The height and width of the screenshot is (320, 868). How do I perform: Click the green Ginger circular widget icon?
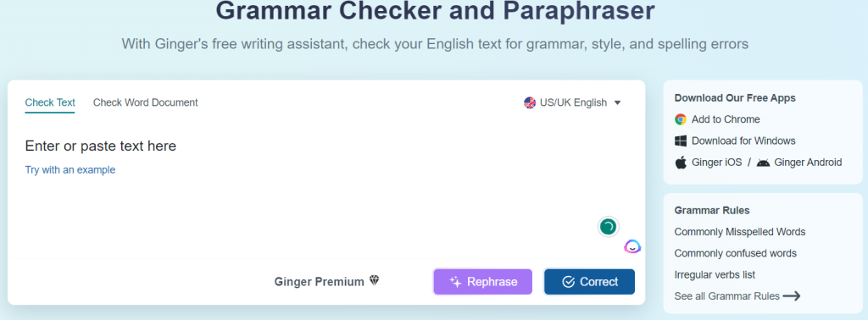tap(608, 227)
